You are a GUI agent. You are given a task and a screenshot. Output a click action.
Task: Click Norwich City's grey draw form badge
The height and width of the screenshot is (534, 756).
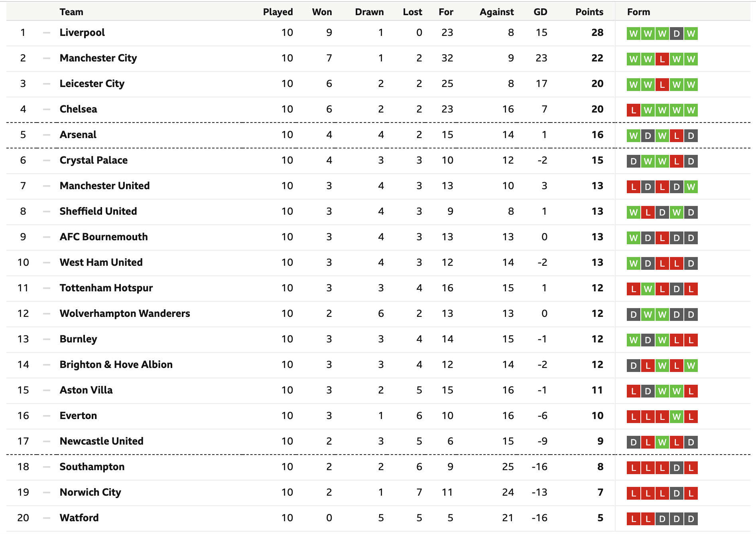pyautogui.click(x=676, y=493)
